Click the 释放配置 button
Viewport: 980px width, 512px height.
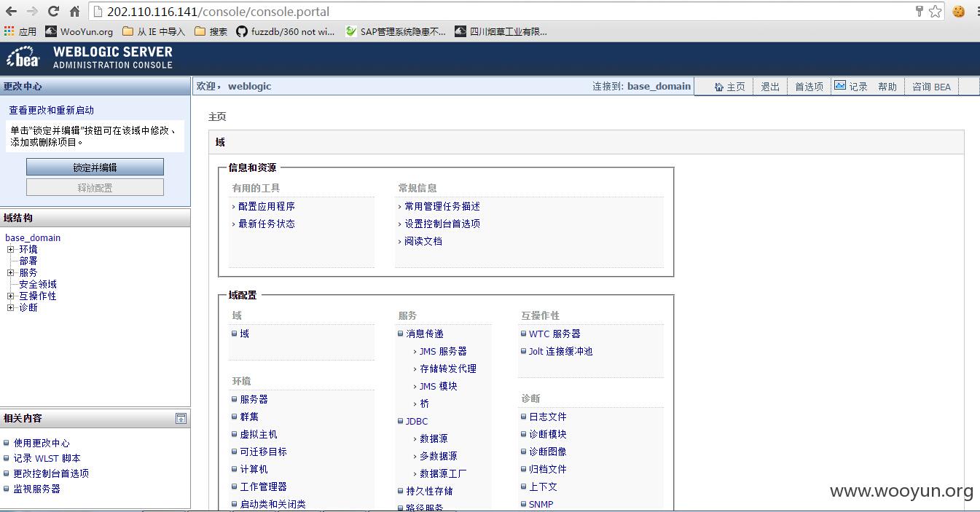(95, 187)
